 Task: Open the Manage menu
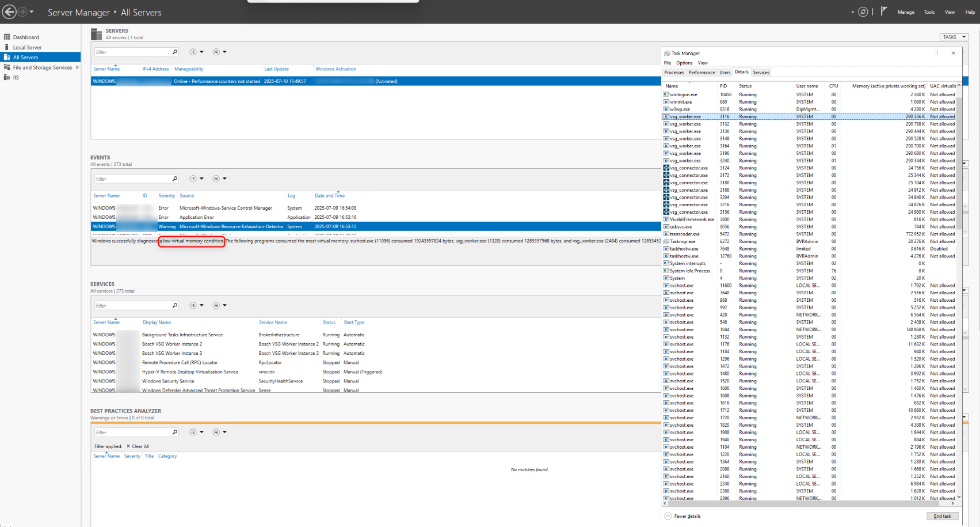pyautogui.click(x=905, y=12)
